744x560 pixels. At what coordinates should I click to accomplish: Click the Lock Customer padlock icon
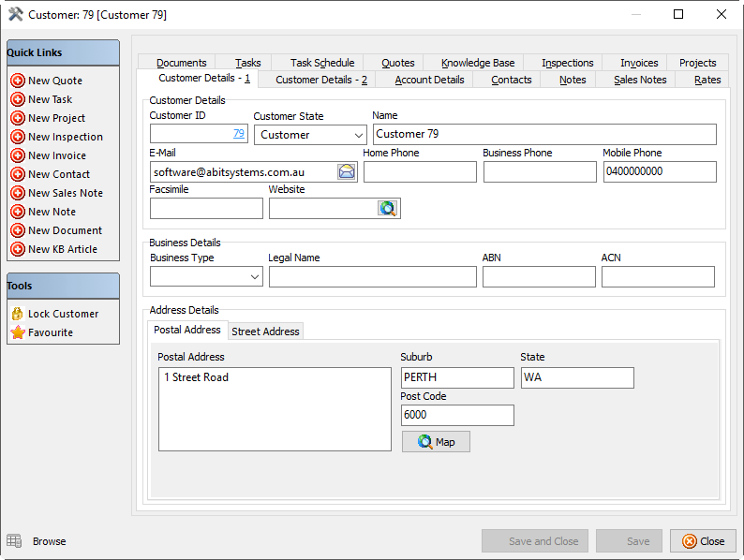point(17,314)
